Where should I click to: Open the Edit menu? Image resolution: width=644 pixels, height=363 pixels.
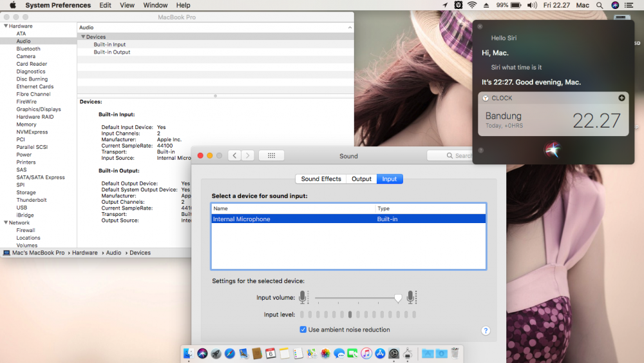(105, 5)
